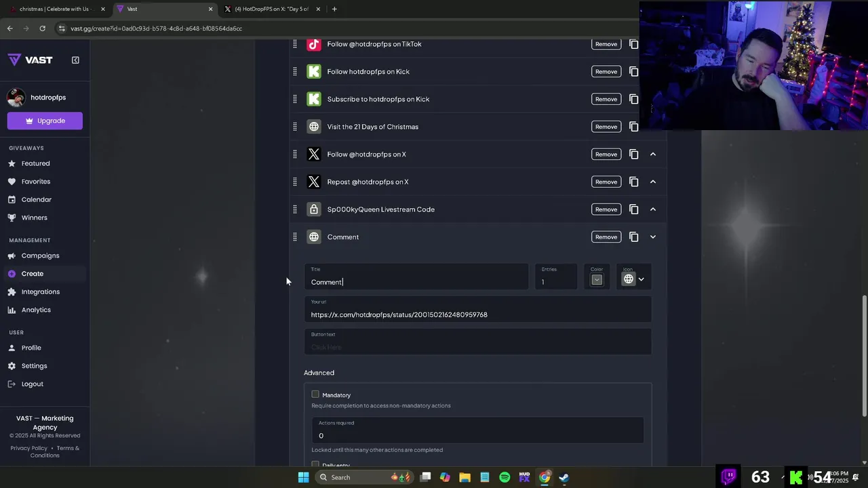Remove Visit the 21 Days action
This screenshot has width=868, height=488.
coord(606,127)
